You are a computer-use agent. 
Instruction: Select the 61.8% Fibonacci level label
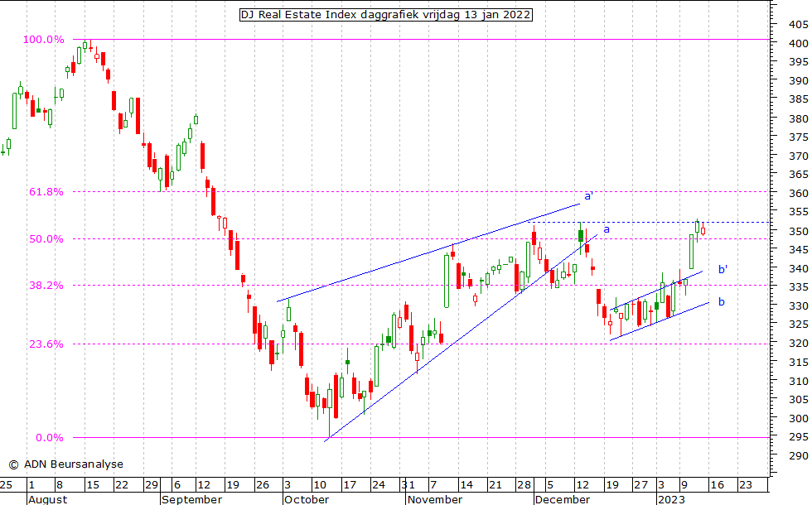point(46,192)
